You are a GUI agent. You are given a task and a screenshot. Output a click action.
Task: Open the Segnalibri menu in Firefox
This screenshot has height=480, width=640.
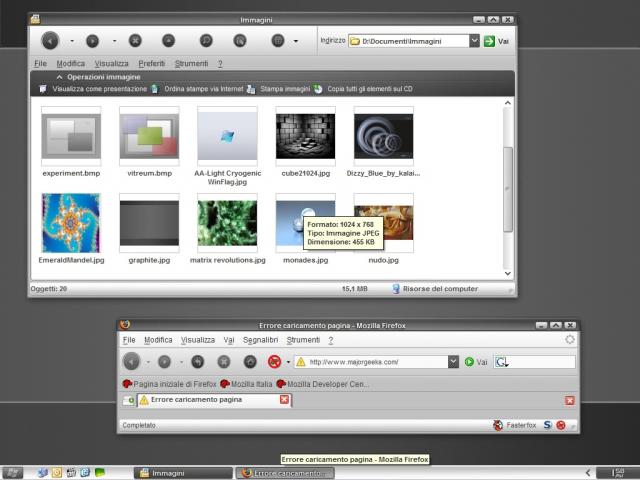(260, 340)
